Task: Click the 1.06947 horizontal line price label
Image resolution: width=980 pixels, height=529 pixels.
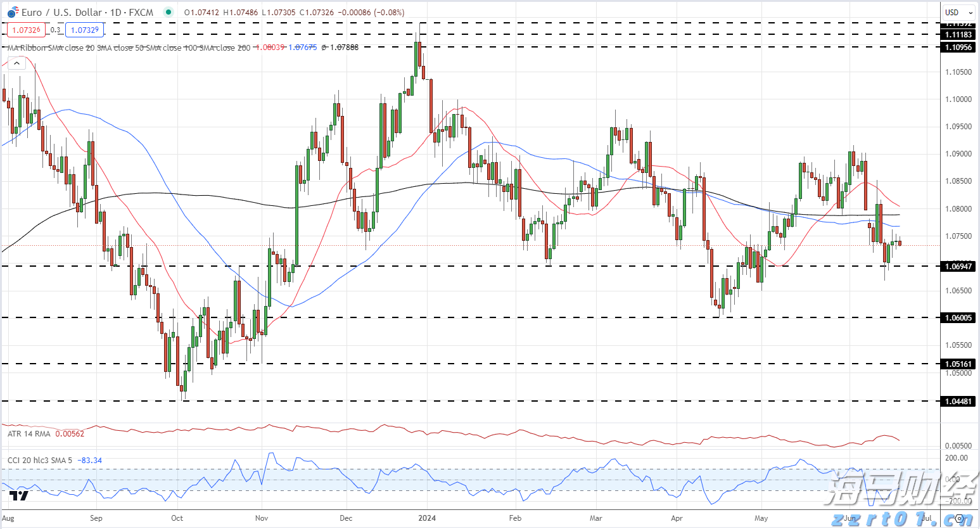Action: click(958, 266)
